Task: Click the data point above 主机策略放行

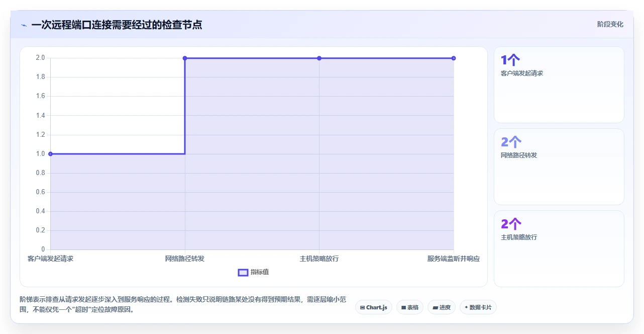Action: pos(319,58)
